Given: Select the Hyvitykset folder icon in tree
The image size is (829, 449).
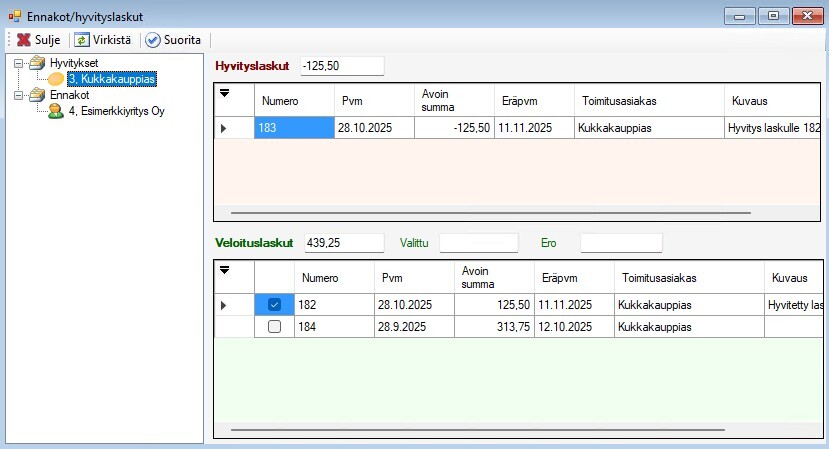Looking at the screenshot, I should pos(38,63).
